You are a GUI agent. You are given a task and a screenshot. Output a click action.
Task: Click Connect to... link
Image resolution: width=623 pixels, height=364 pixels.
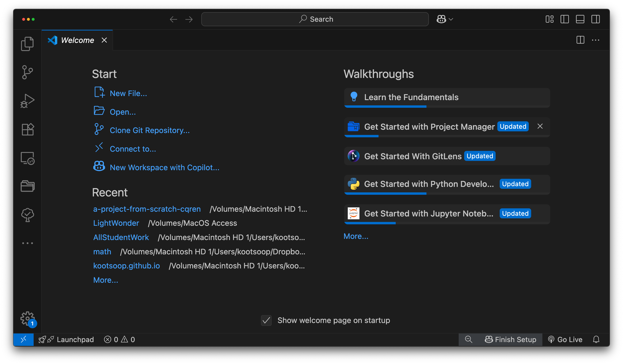click(133, 149)
